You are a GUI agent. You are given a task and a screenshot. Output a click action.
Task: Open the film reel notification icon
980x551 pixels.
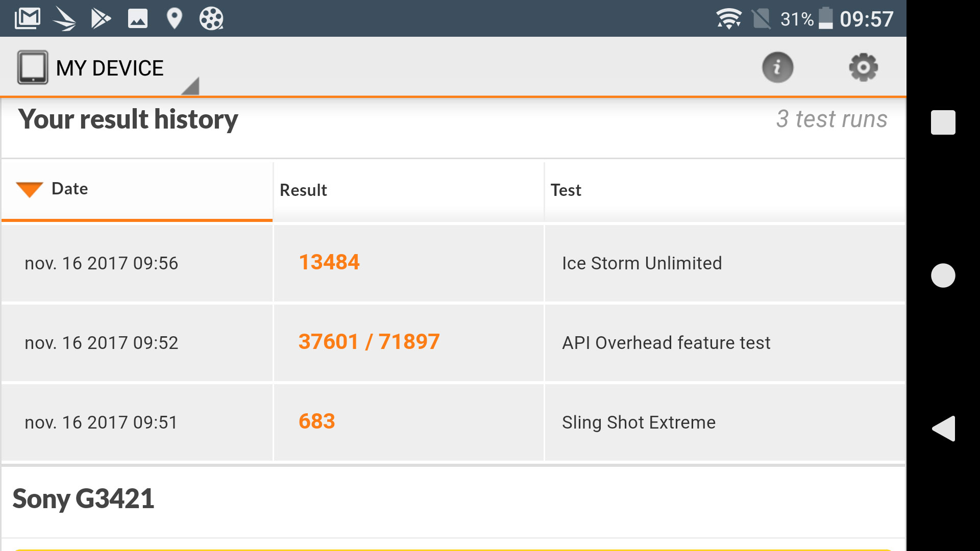click(x=211, y=19)
